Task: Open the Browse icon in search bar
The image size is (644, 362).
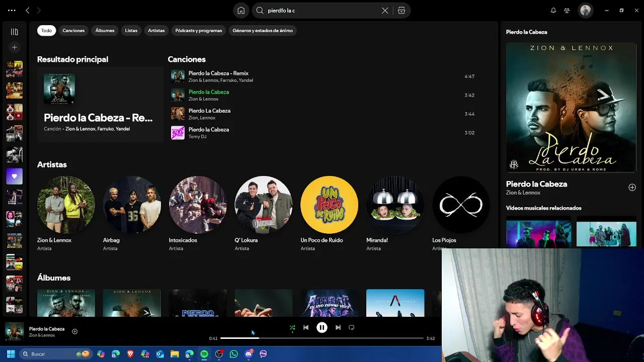Action: (x=401, y=11)
